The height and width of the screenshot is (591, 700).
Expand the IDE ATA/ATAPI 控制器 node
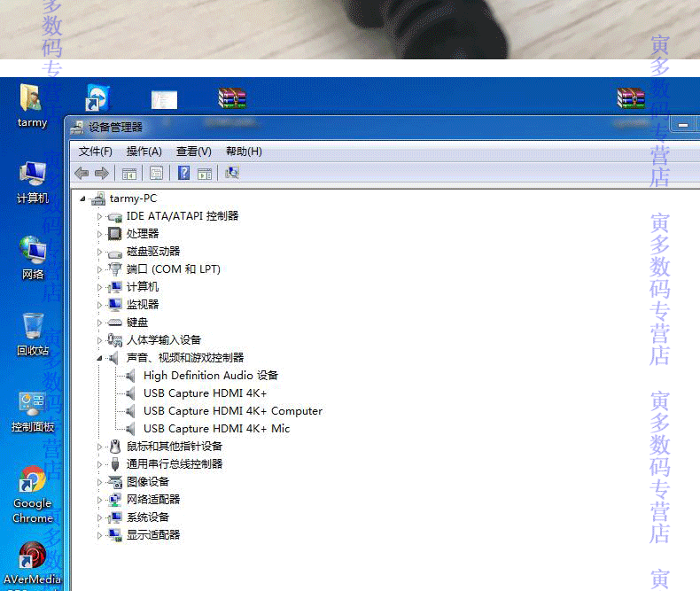point(99,216)
